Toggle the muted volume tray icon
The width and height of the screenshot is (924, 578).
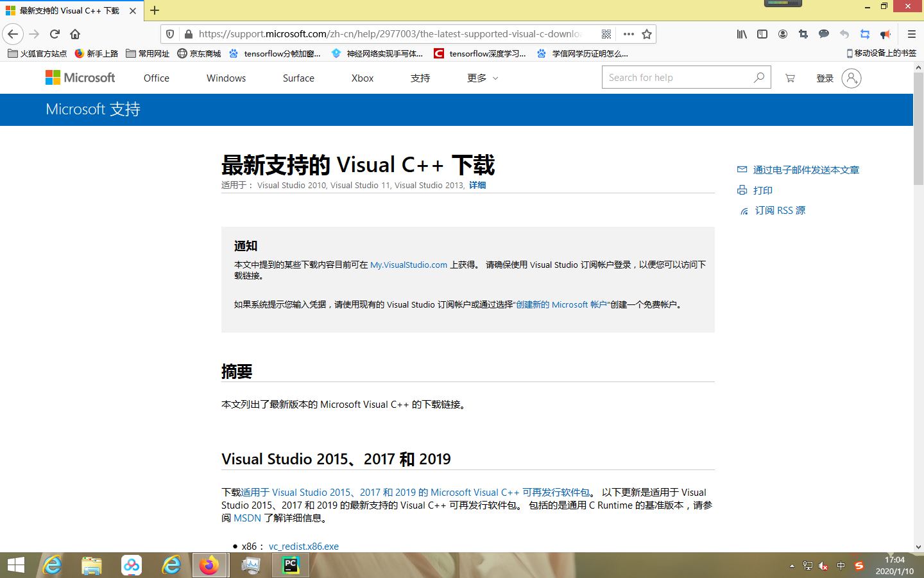(824, 566)
